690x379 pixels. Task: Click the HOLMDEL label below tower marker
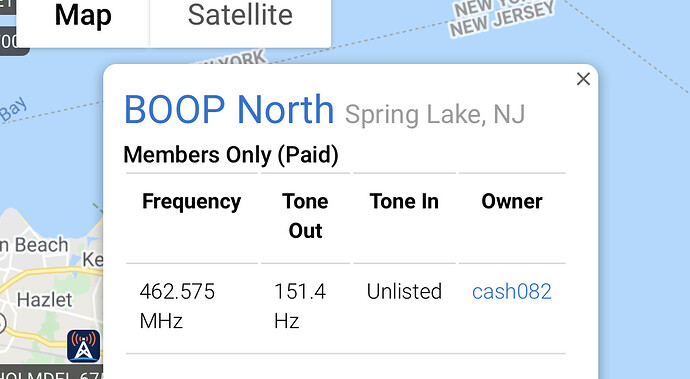tap(51, 373)
